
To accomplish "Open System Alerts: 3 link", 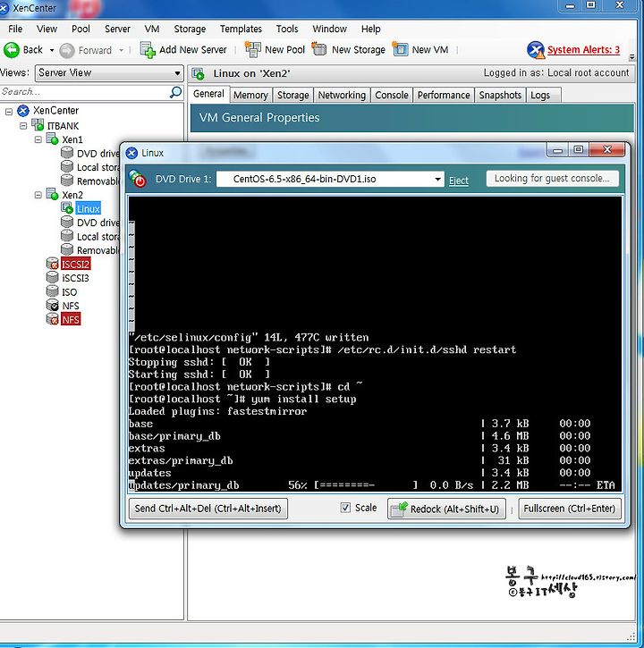I will pos(583,50).
